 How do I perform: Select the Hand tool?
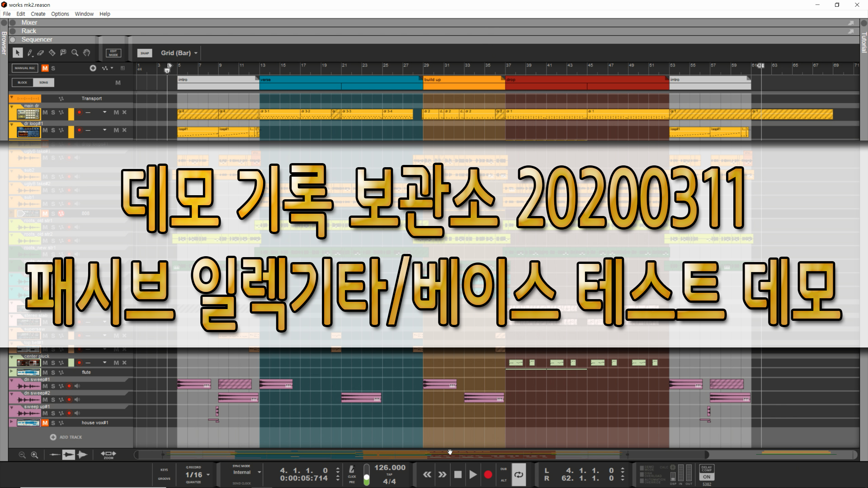click(87, 53)
